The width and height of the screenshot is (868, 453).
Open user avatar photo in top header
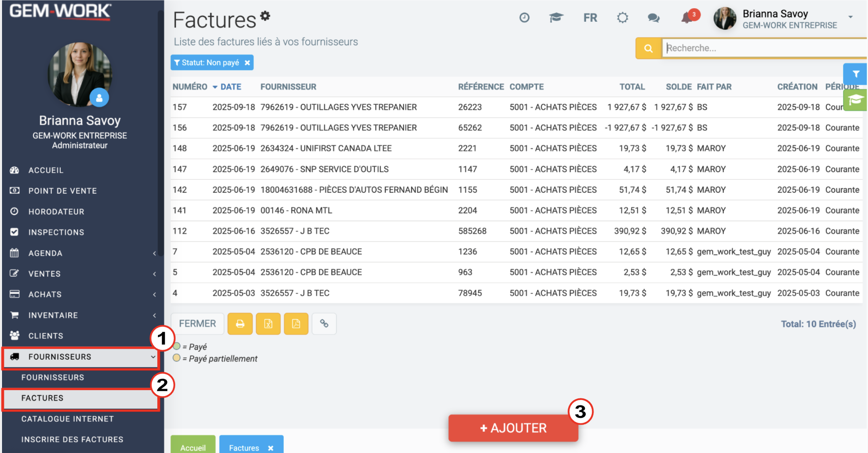725,18
